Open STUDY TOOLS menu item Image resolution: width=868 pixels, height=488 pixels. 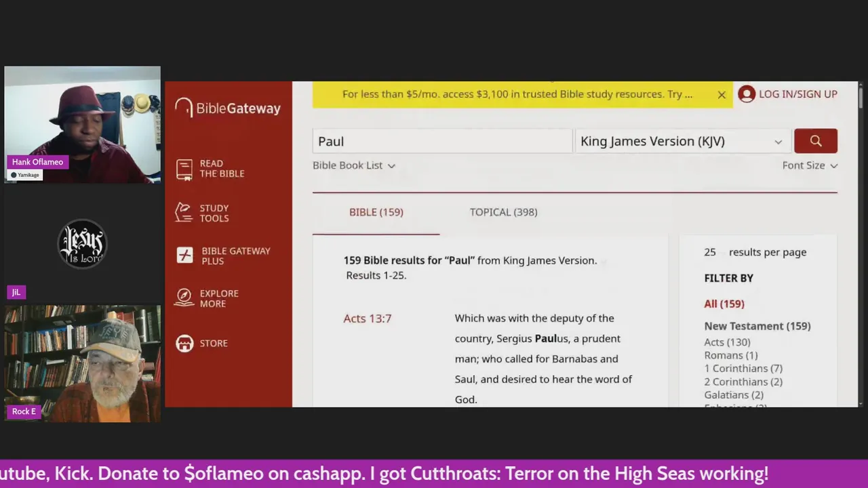click(x=214, y=213)
